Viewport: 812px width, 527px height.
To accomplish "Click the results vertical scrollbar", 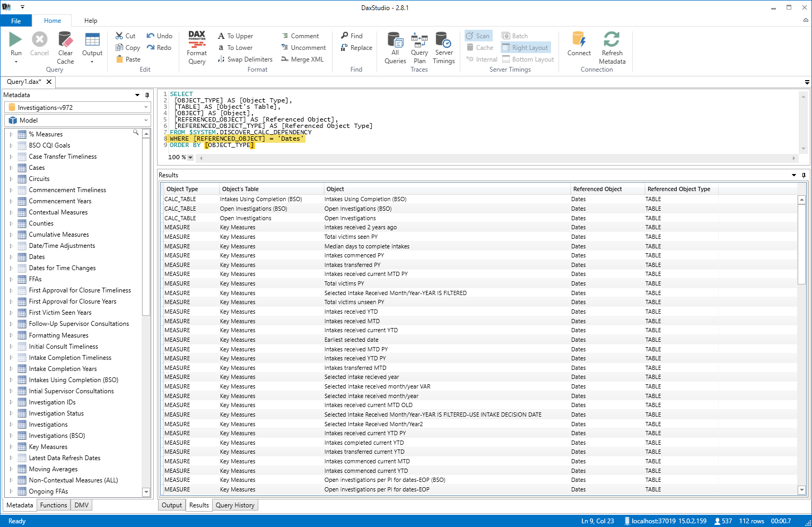I will pos(801,345).
